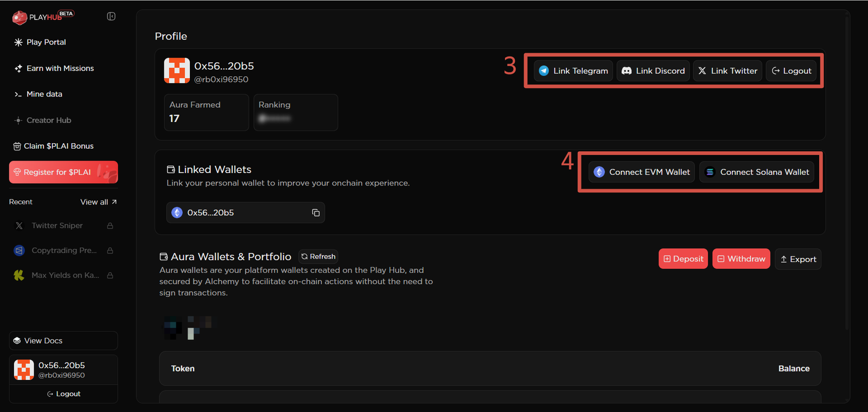Connect an EVM wallet
The width and height of the screenshot is (868, 412).
point(642,172)
